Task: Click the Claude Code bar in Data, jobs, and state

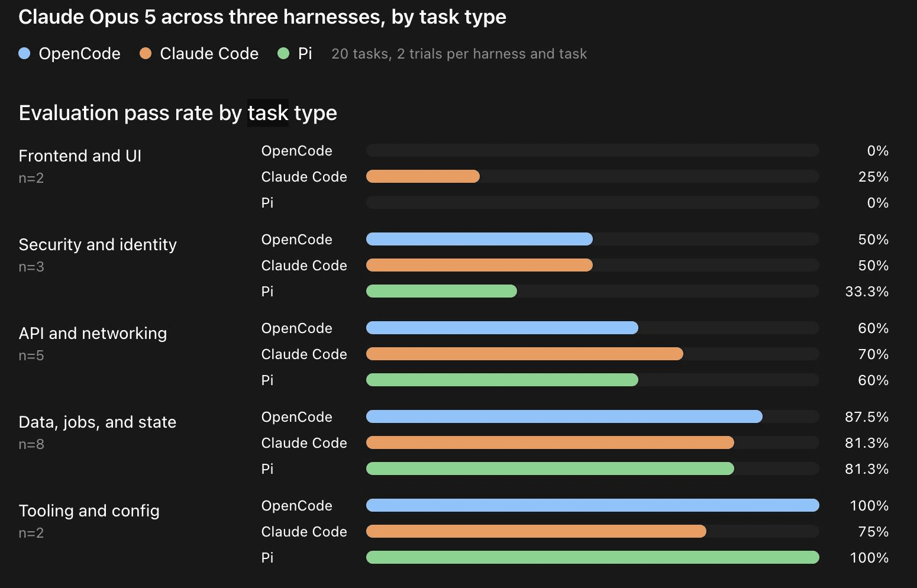Action: coord(550,442)
